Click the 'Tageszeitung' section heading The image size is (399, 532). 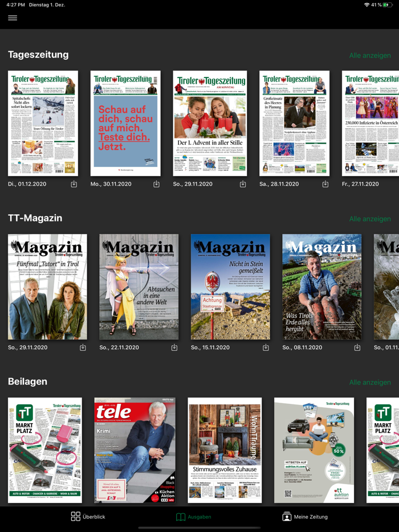[38, 55]
